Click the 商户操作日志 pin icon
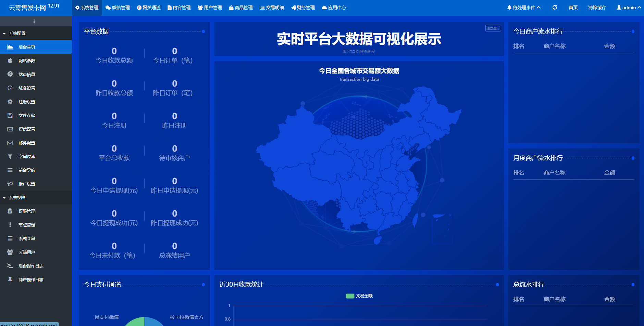Viewport: 644px width, 326px height. point(10,279)
